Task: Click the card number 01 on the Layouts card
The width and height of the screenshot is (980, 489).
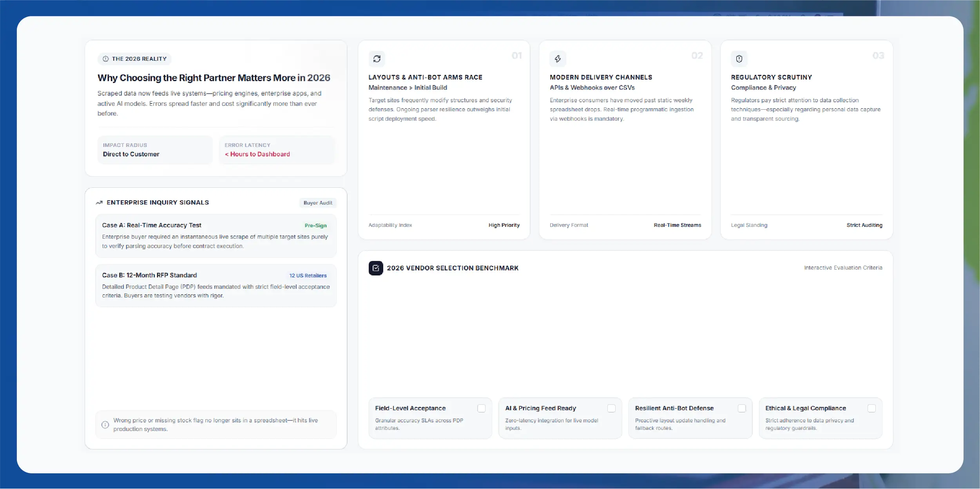Action: tap(516, 56)
